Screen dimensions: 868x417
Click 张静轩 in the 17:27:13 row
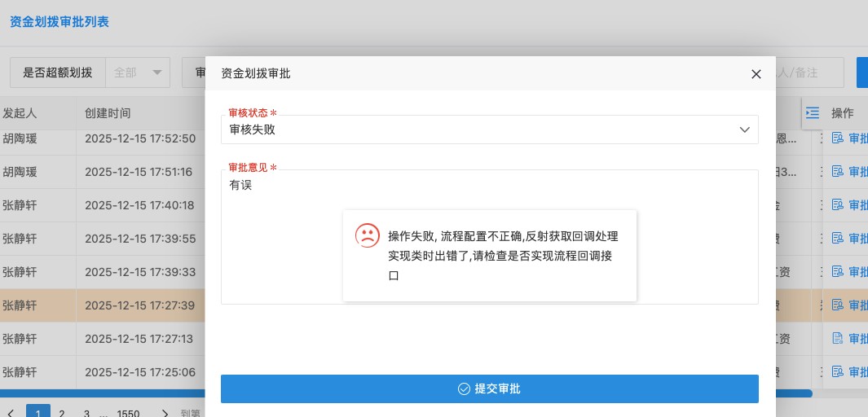[x=20, y=339]
